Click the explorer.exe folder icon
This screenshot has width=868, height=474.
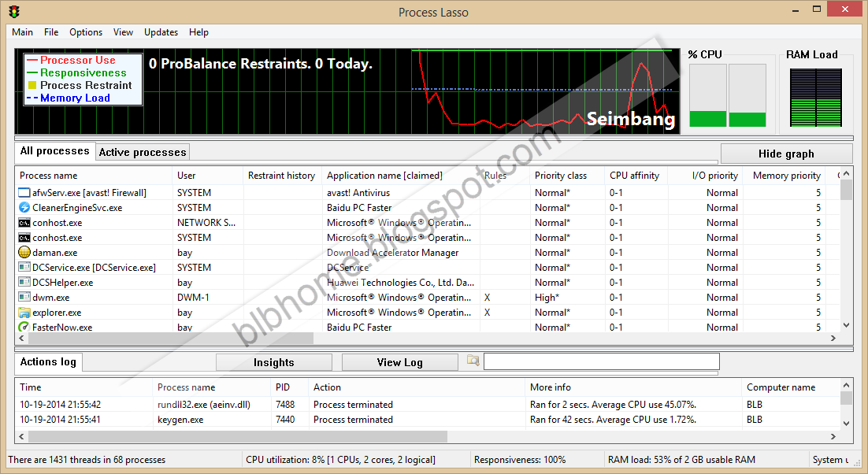tap(24, 312)
